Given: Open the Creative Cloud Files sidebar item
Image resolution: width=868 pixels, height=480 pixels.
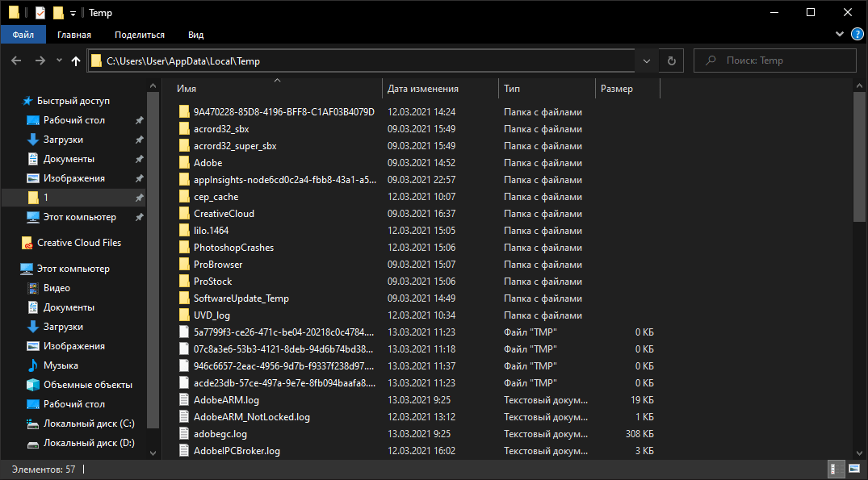Looking at the screenshot, I should [78, 243].
